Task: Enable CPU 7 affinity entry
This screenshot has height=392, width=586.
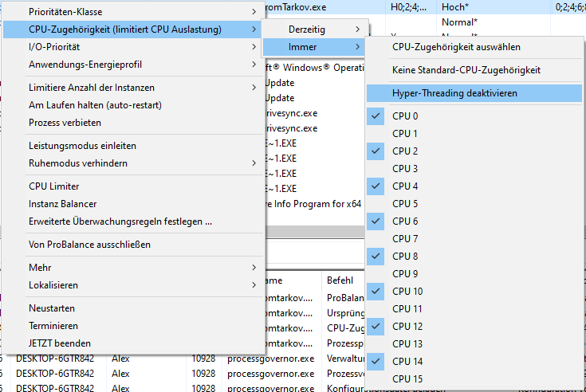Action: (x=474, y=239)
